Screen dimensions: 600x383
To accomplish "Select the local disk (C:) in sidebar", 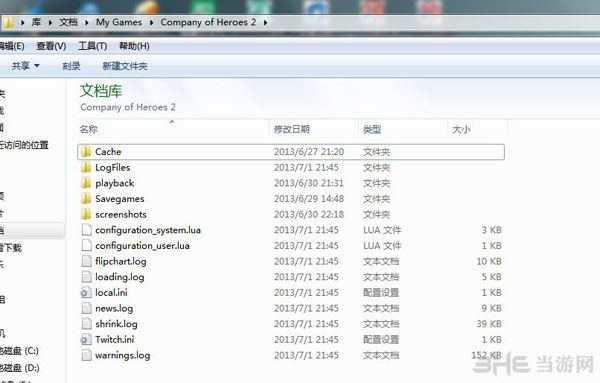I will coord(19,351).
